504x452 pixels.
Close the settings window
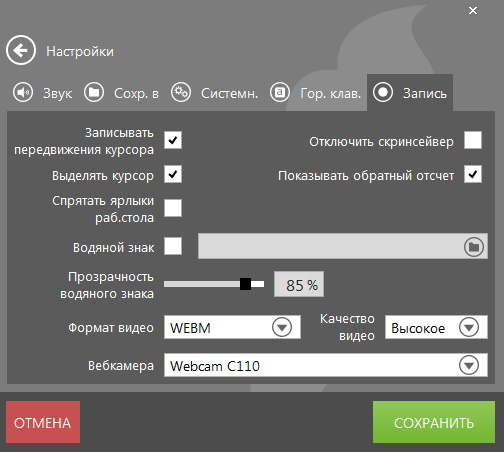(x=473, y=11)
